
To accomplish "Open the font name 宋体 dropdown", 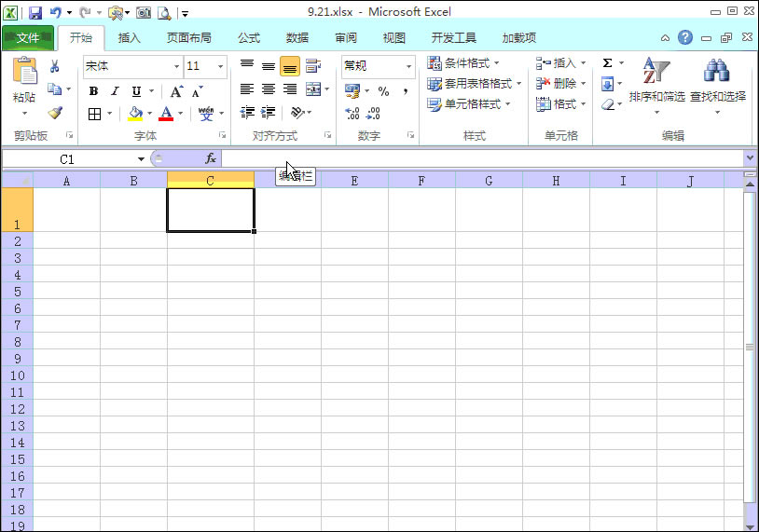I will tap(176, 66).
